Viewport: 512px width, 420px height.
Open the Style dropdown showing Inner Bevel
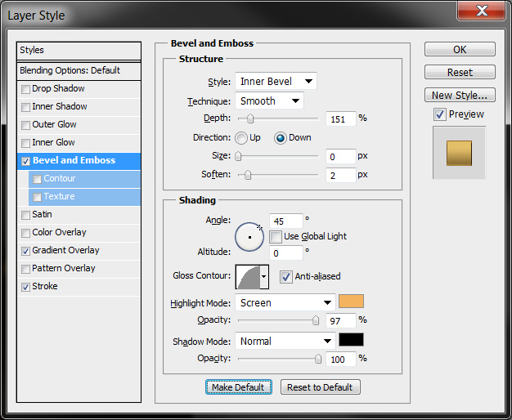(x=276, y=82)
